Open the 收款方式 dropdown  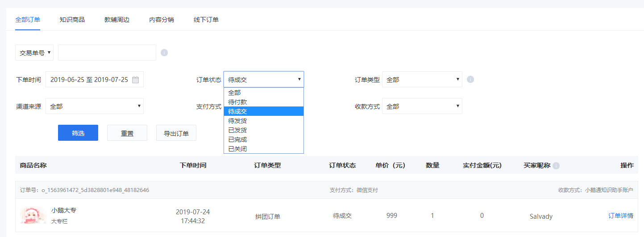click(422, 106)
